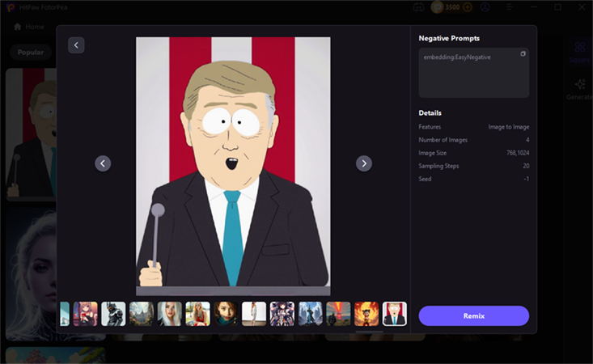Select the castle landscape thumbnail

click(142, 314)
